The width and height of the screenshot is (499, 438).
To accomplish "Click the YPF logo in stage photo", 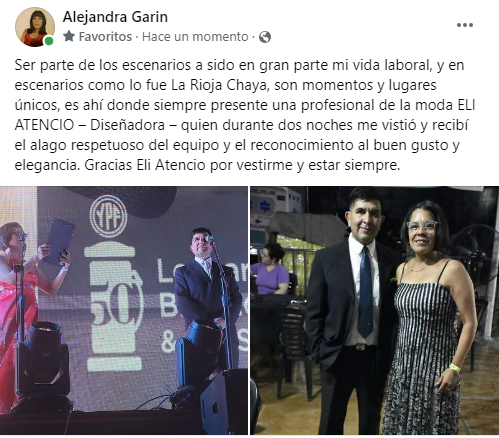I will coord(109,216).
